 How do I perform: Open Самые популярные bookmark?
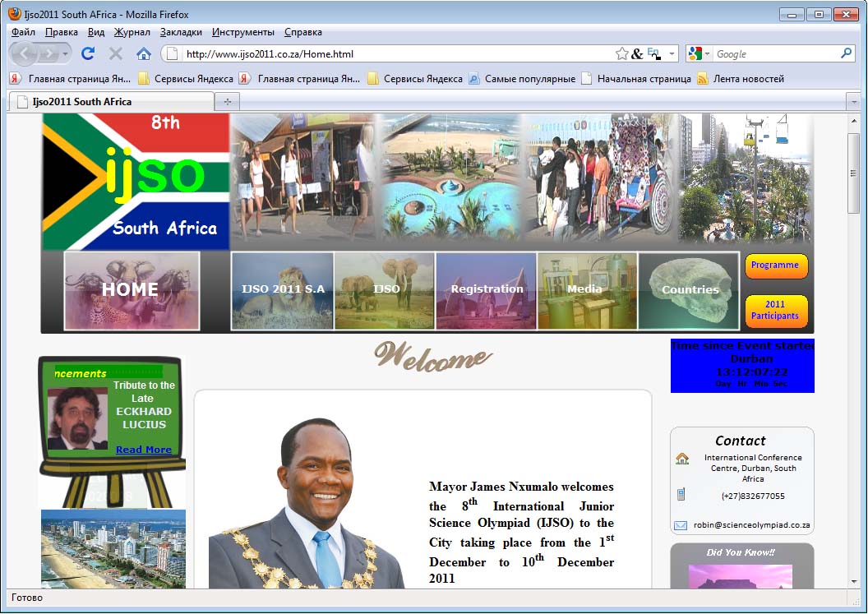coord(522,79)
